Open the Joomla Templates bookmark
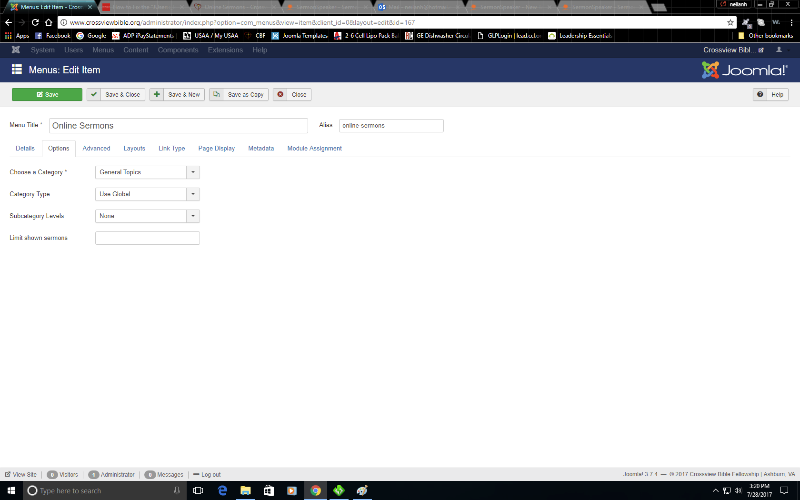Screen dimensions: 800x500 (299, 36)
